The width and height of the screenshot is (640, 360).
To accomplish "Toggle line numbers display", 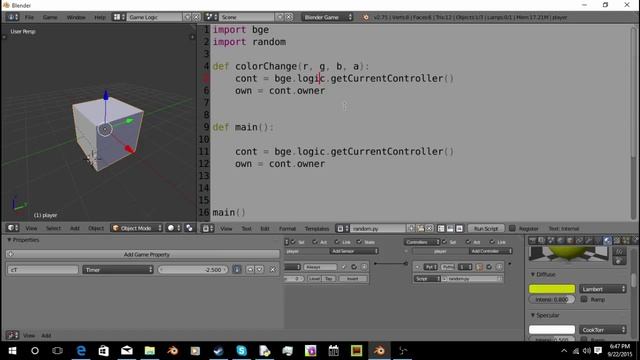I will click(x=441, y=229).
